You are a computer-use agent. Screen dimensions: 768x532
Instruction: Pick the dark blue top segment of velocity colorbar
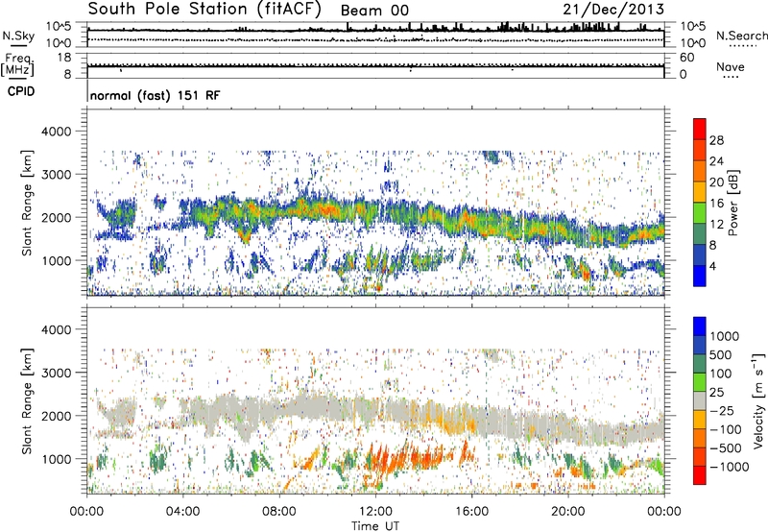tap(700, 326)
